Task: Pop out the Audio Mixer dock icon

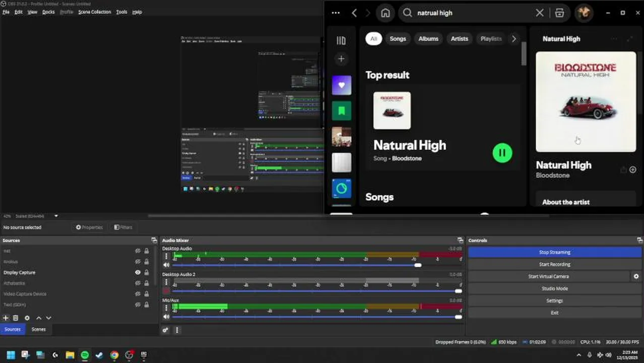Action: [460, 240]
